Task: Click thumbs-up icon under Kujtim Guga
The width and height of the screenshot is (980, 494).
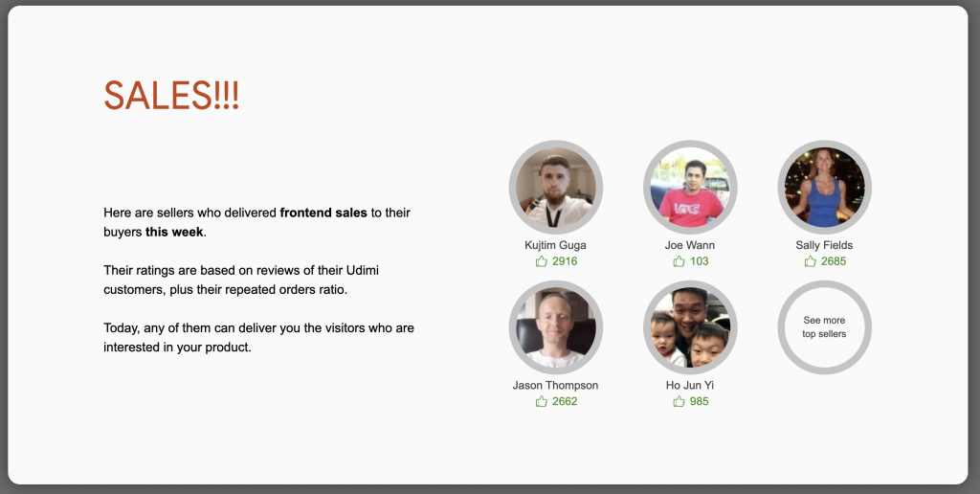Action: coord(542,261)
